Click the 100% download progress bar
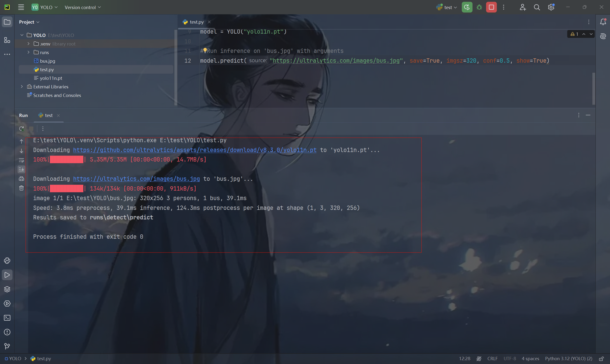 point(66,159)
